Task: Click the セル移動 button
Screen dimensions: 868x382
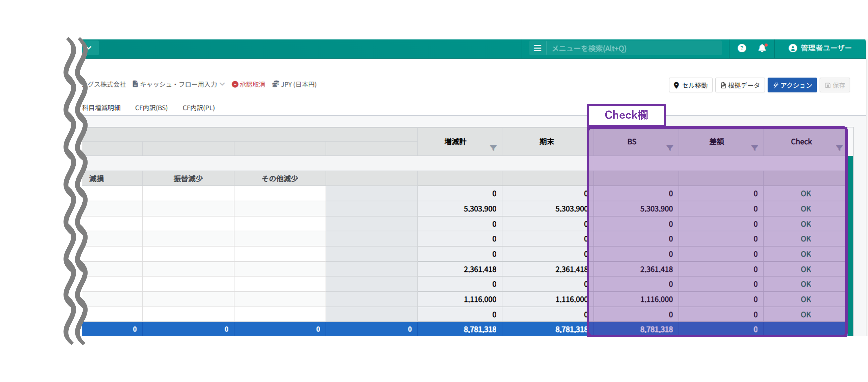Action: tap(690, 85)
